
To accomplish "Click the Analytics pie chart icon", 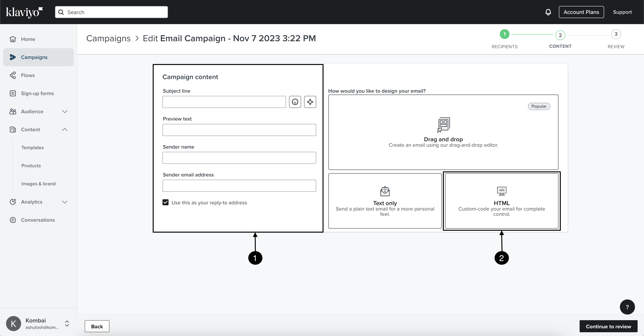I will coord(13,202).
